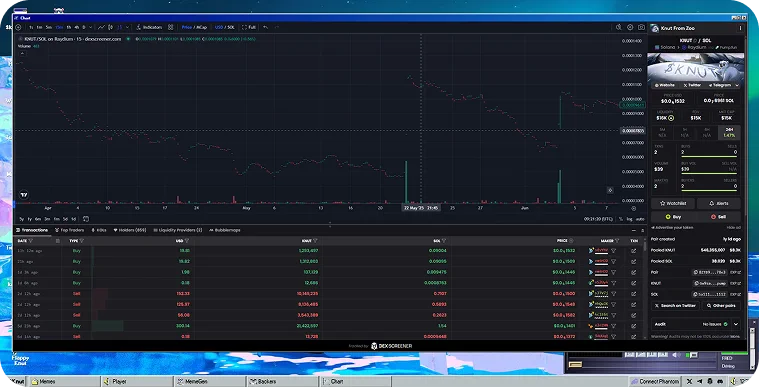This screenshot has width=759, height=387.
Task: Switch to the Top Traders tab
Action: 69,230
